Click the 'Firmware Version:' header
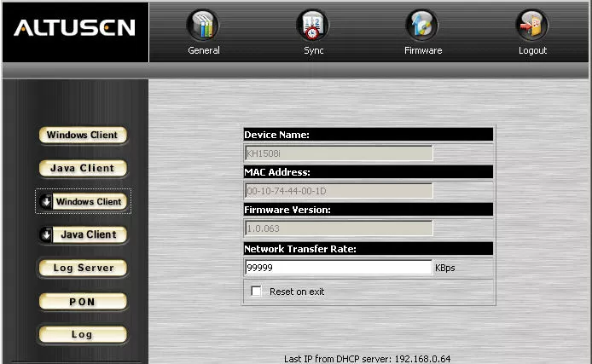The image size is (592, 364). pos(369,210)
